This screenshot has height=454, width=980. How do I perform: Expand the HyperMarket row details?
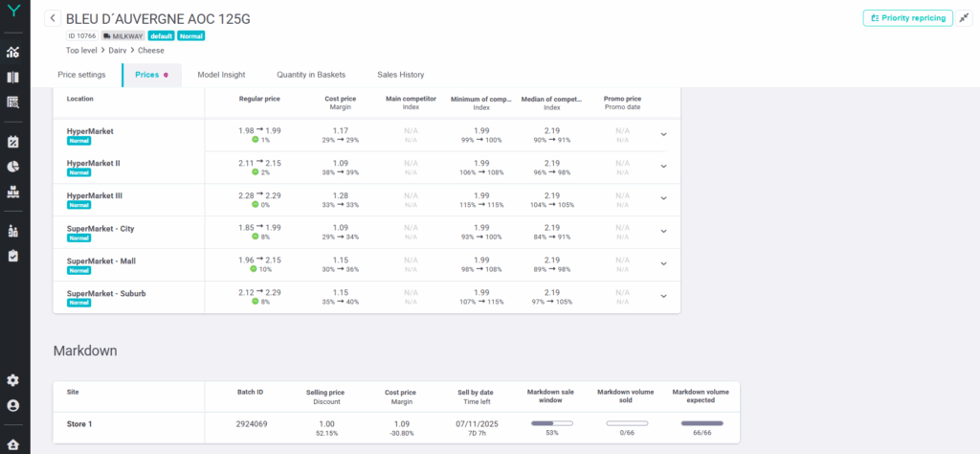click(663, 134)
